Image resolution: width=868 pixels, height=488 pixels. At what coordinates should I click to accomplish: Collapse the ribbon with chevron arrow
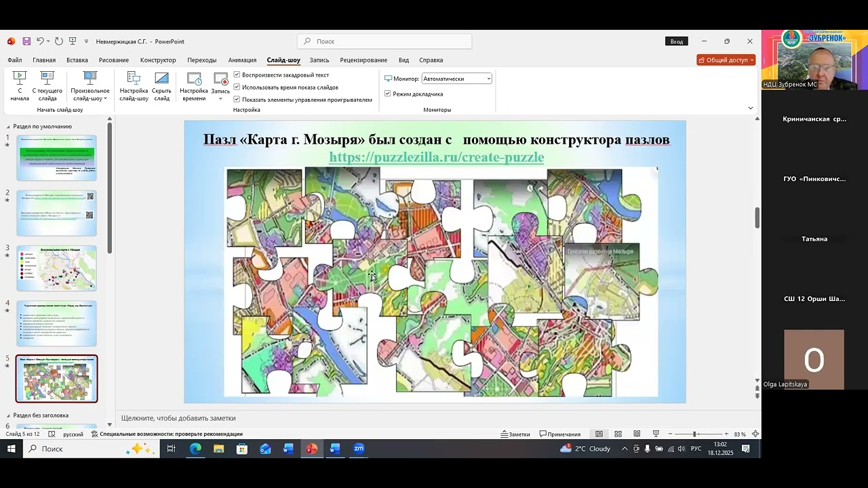click(x=750, y=108)
